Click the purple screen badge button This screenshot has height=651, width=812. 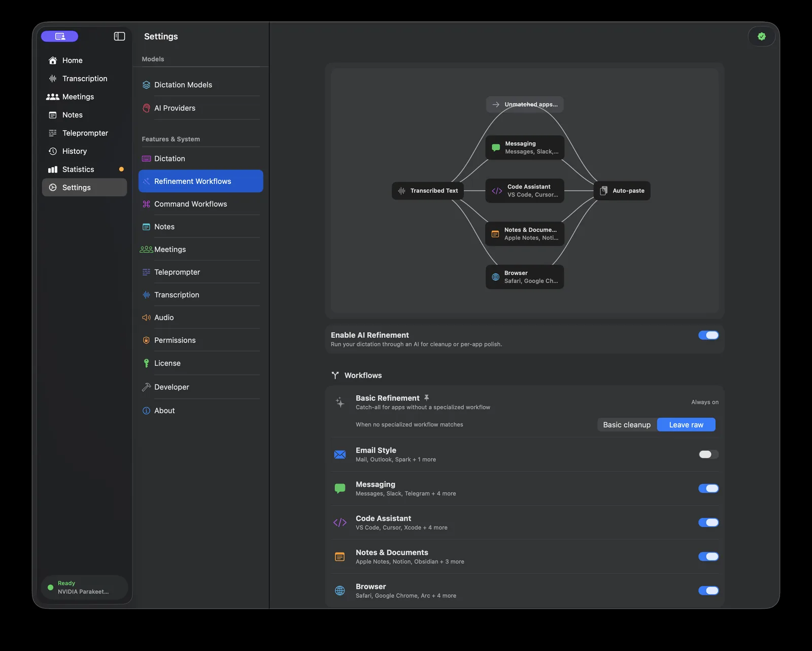click(x=60, y=36)
